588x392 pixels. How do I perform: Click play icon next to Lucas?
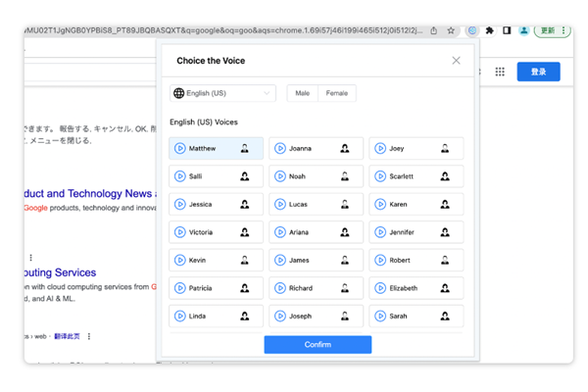coord(280,205)
